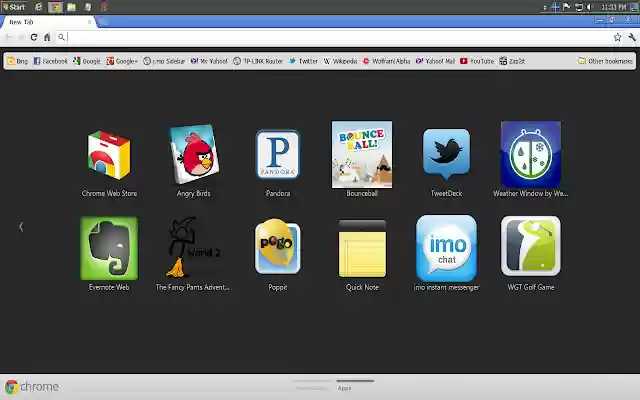640x400 pixels.
Task: Open the My Yahoo! bookmark
Action: [x=209, y=61]
